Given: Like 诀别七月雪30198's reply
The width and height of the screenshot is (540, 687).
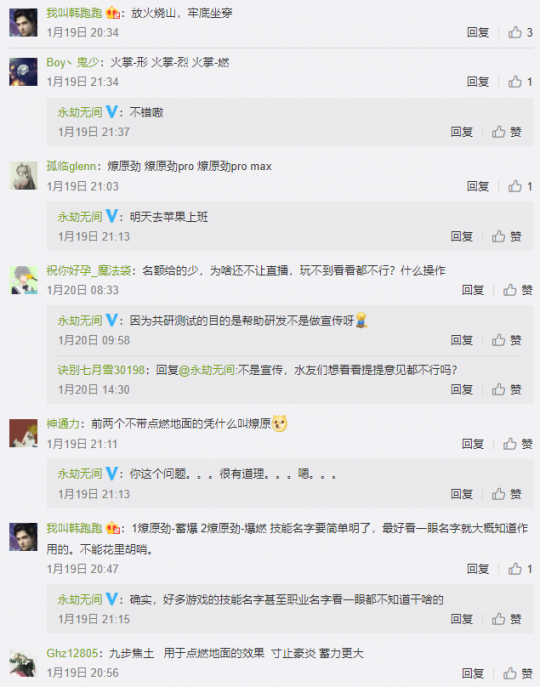Looking at the screenshot, I should [507, 390].
